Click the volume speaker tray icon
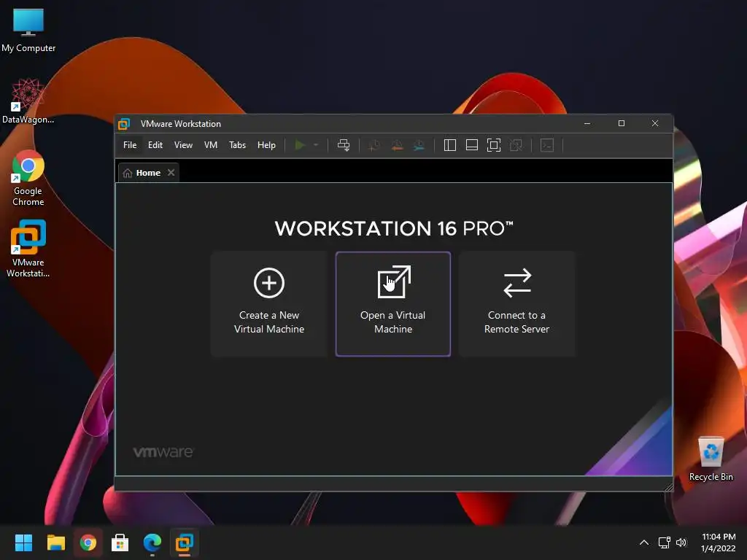The width and height of the screenshot is (747, 560). click(681, 542)
